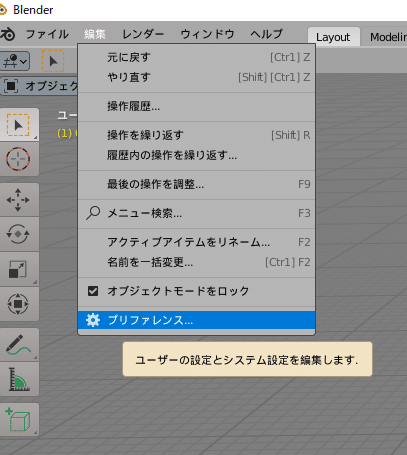Viewport: 407px width, 455px height.
Task: Select the Scale tool
Action: tap(19, 269)
